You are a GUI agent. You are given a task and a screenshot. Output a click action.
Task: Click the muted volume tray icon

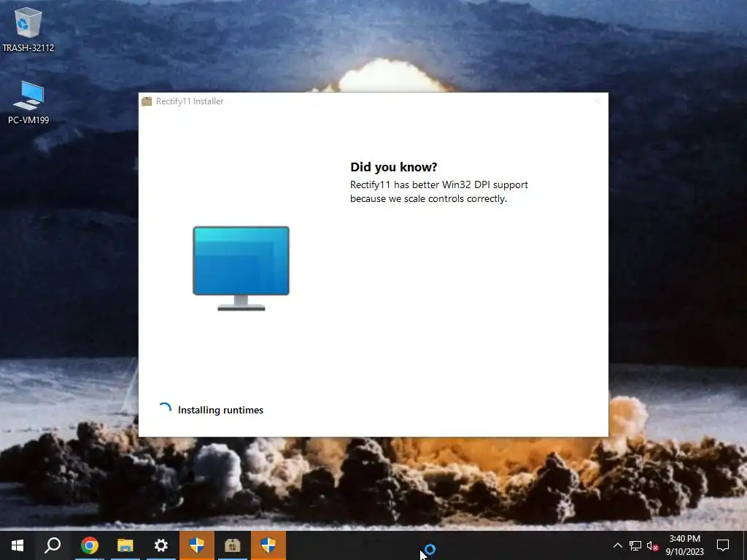[x=653, y=545]
